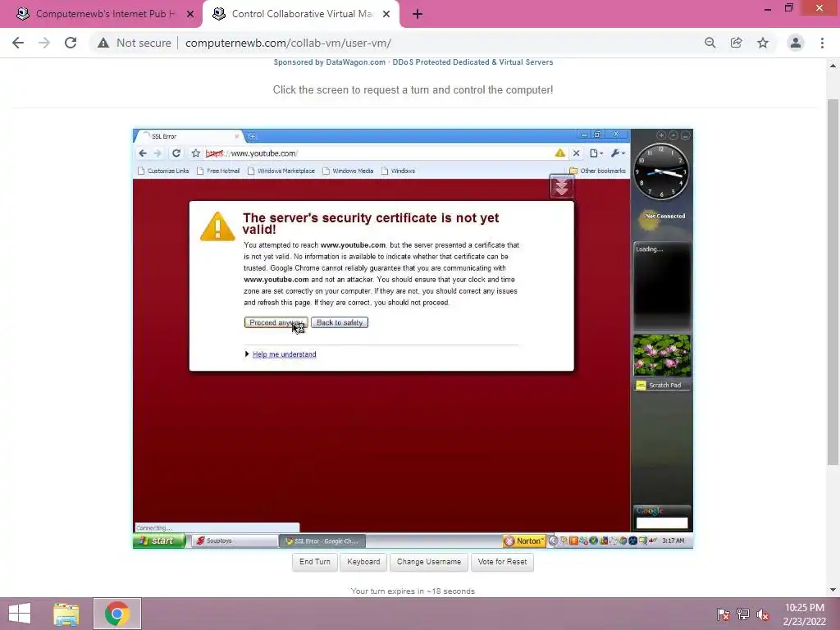Open the outer Chrome three-dot menu
Screen dimensions: 840x630
point(822,43)
